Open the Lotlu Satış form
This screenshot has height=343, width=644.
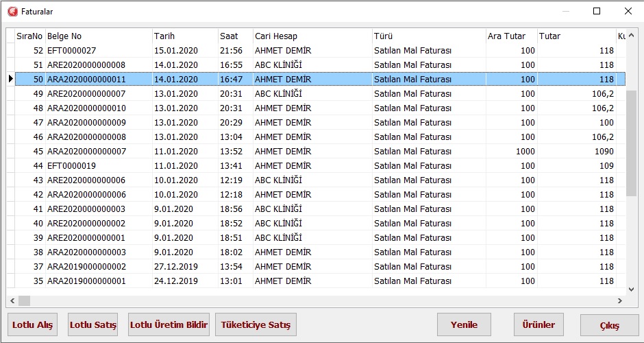pyautogui.click(x=93, y=324)
